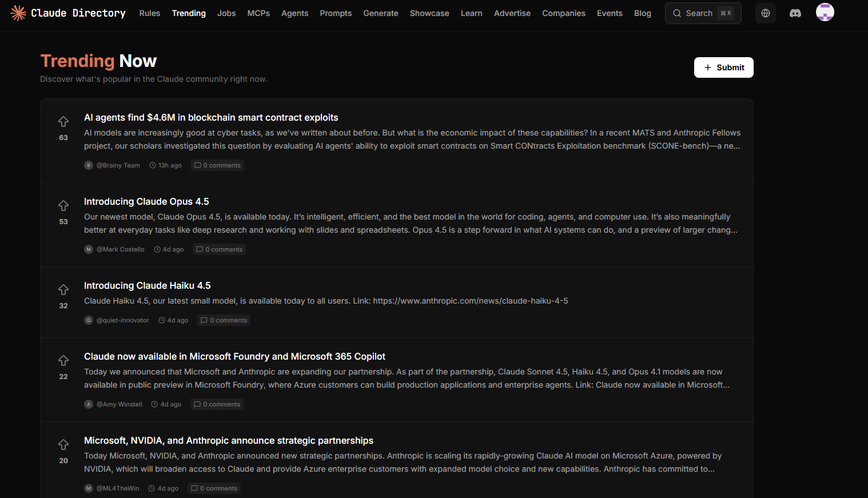Click the @Brainy Team author avatar
Screen dimensions: 868x498
pyautogui.click(x=89, y=165)
